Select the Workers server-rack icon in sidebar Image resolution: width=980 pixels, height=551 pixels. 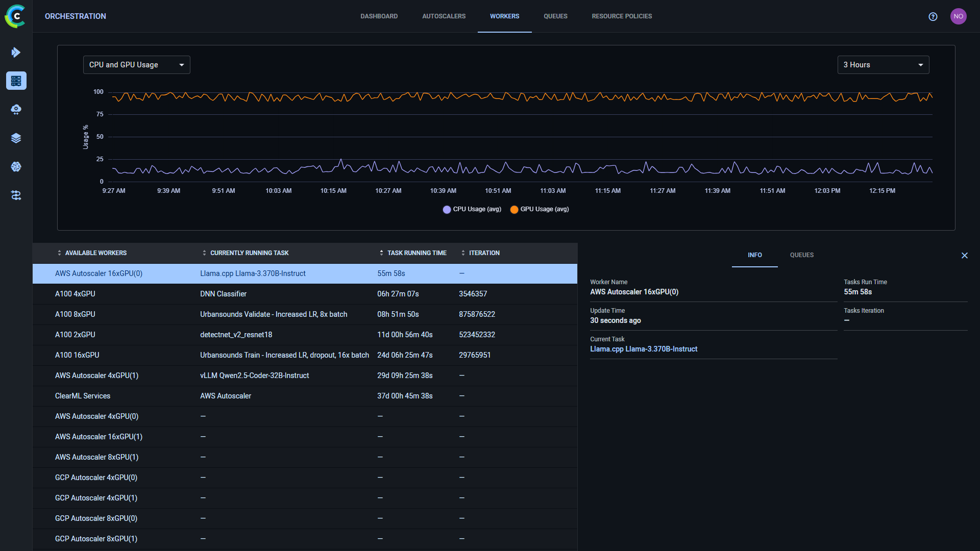[x=16, y=81]
